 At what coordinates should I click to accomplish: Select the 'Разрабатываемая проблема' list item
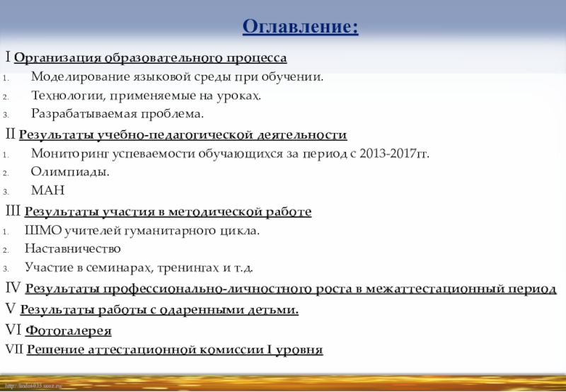tap(117, 114)
